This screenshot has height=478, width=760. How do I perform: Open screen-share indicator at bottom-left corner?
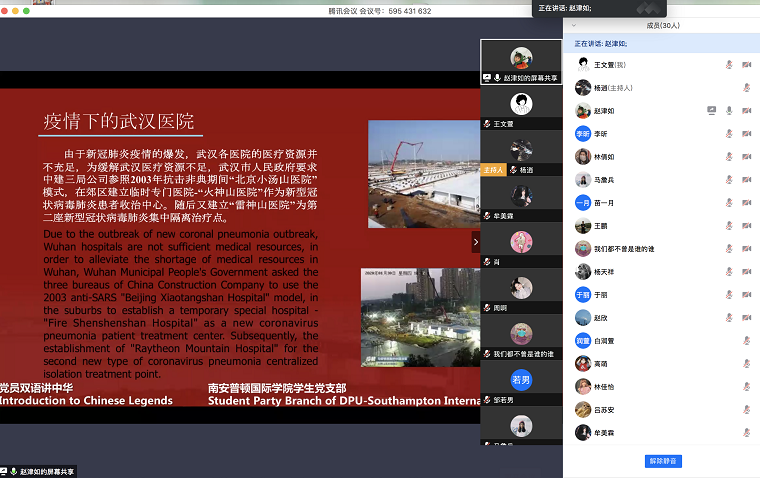(38, 471)
